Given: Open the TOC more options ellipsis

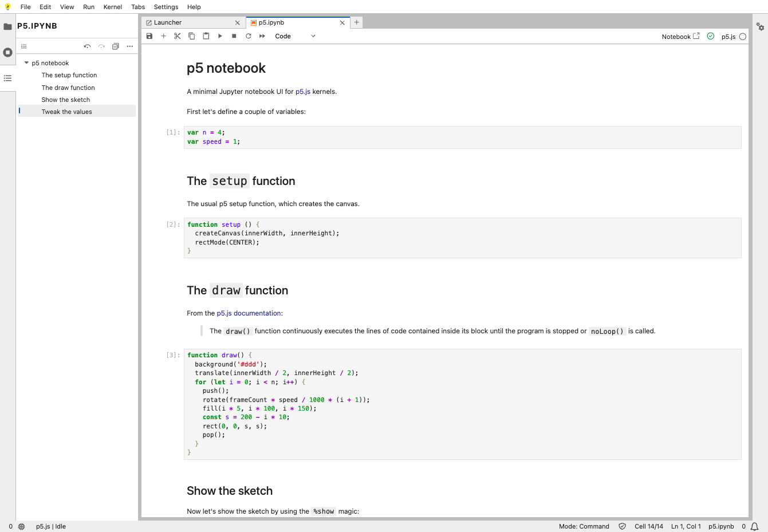Looking at the screenshot, I should tap(130, 46).
